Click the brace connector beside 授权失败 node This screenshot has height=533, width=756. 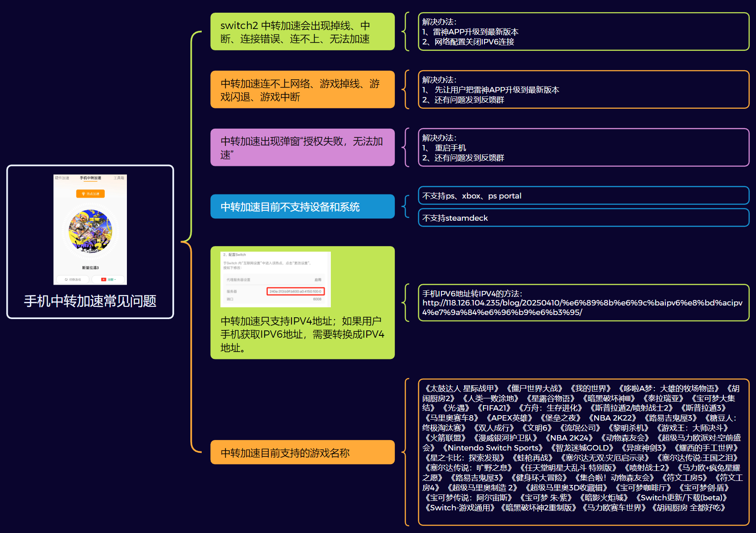click(x=406, y=148)
